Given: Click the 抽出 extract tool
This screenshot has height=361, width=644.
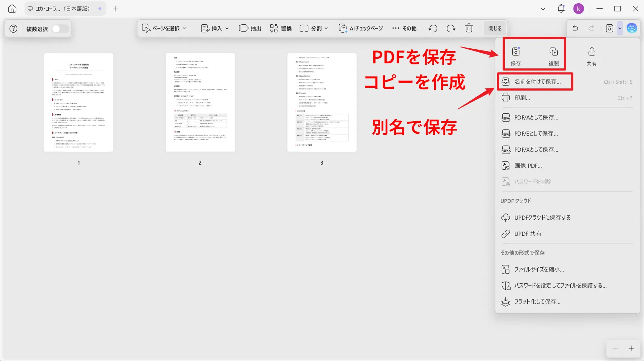Looking at the screenshot, I should pyautogui.click(x=250, y=28).
